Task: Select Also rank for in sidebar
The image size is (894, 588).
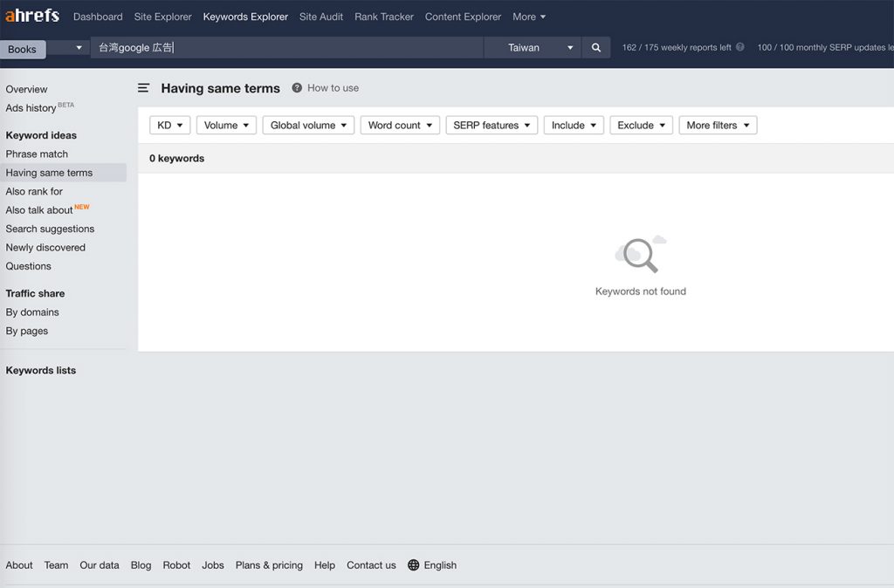Action: (x=34, y=191)
